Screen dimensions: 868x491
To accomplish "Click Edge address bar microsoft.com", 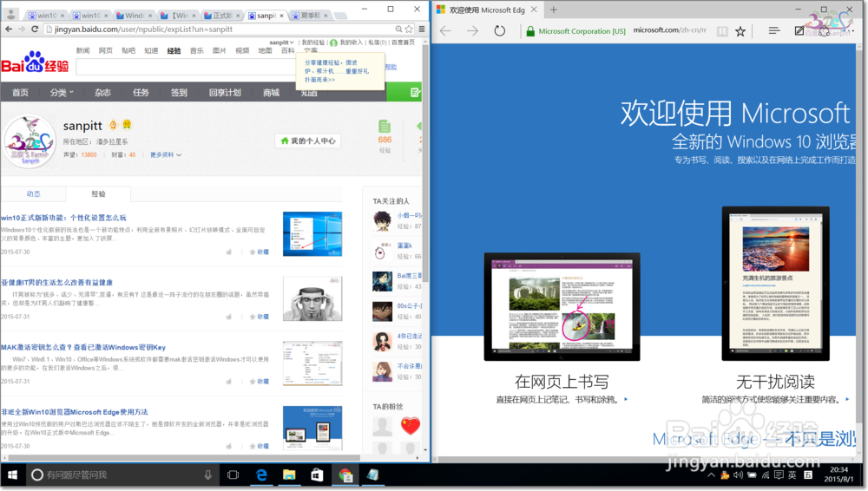I will tap(670, 30).
